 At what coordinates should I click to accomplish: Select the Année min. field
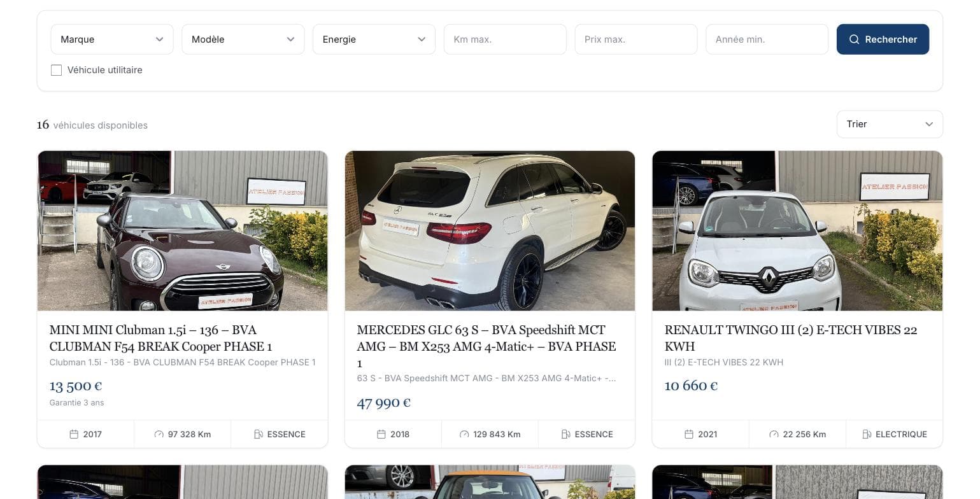click(x=767, y=39)
